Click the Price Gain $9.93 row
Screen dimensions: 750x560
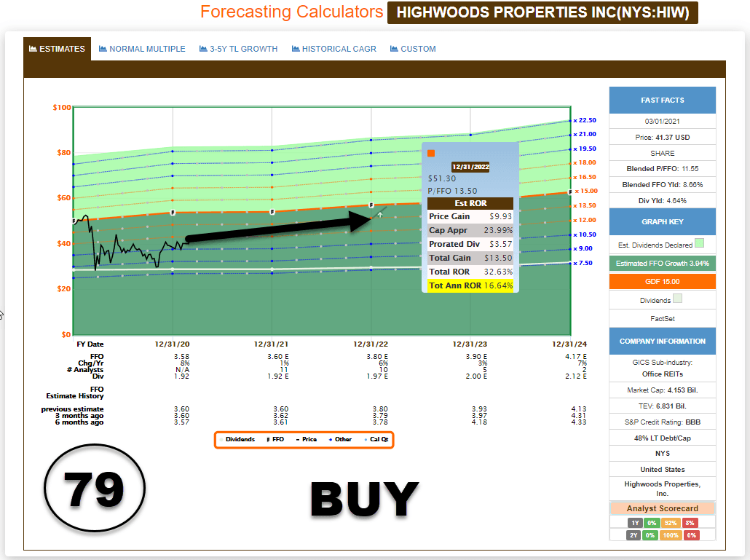(x=470, y=216)
